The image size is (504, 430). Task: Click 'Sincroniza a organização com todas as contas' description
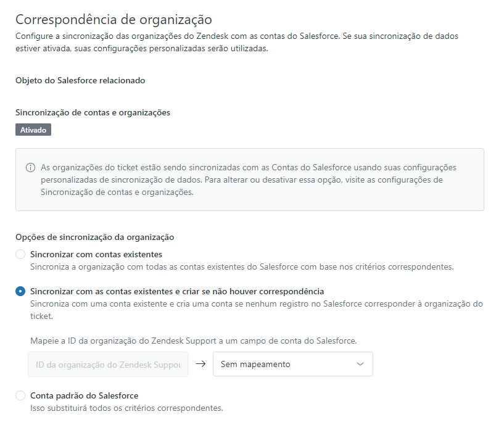[x=242, y=267]
